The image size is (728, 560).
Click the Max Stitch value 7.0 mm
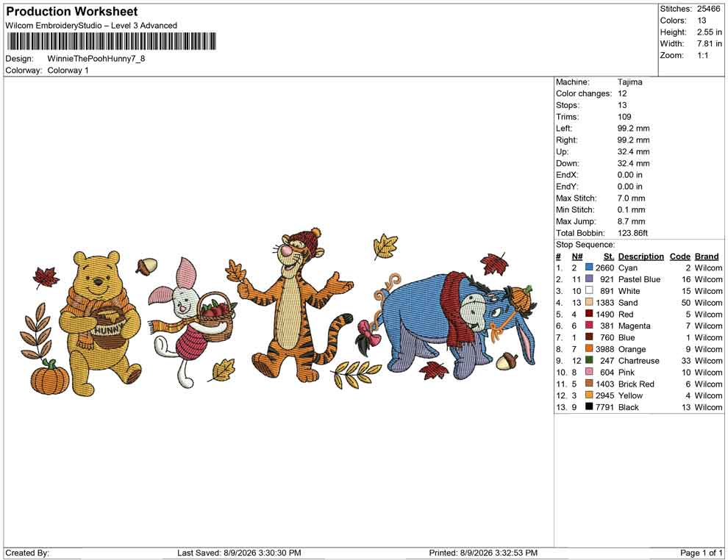tap(632, 198)
